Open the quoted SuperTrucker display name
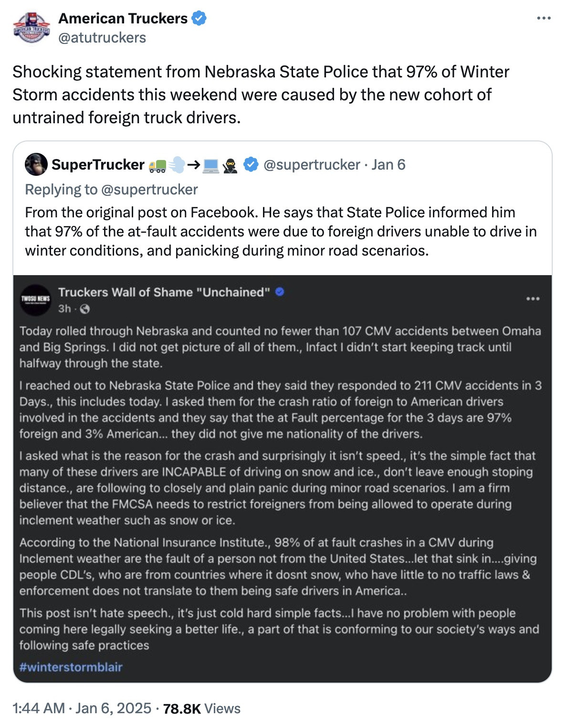This screenshot has height=728, width=567. click(x=98, y=165)
